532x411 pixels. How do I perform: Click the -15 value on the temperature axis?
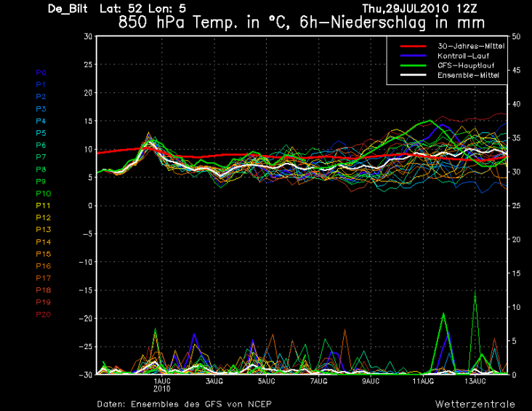click(x=86, y=290)
